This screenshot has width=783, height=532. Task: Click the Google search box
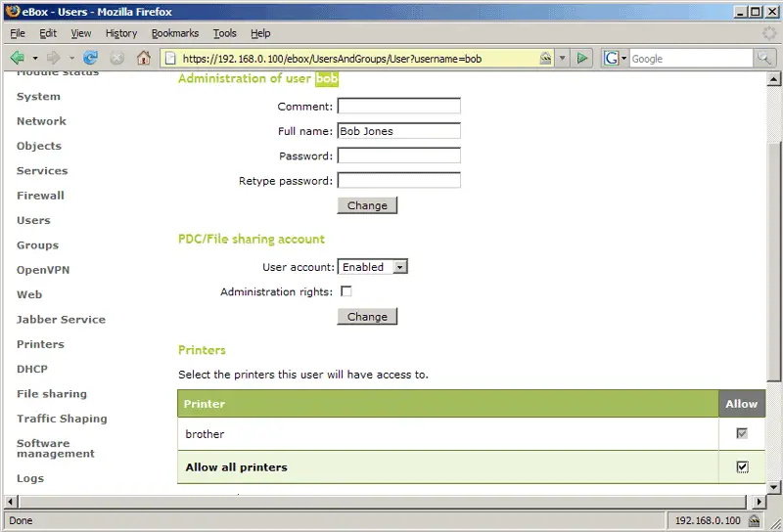click(x=691, y=59)
